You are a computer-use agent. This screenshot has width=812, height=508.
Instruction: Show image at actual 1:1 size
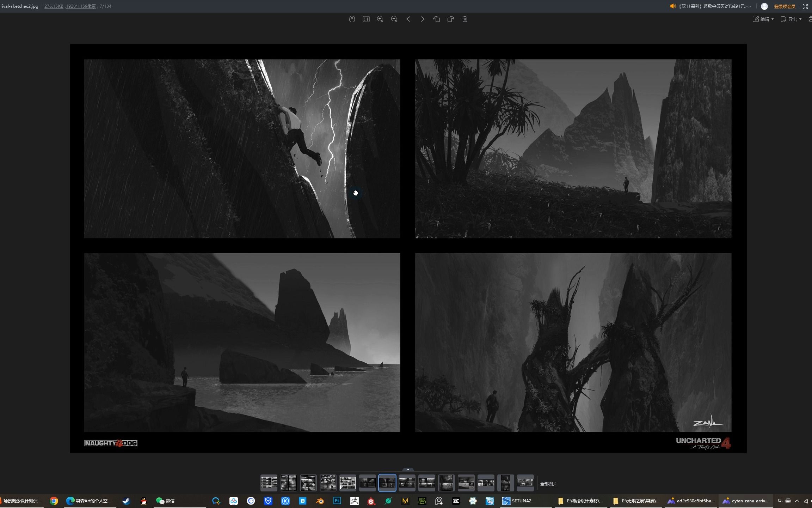pyautogui.click(x=366, y=19)
